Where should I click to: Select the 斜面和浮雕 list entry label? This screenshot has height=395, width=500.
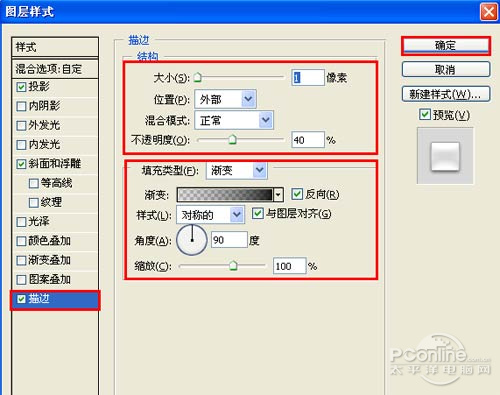[x=55, y=164]
